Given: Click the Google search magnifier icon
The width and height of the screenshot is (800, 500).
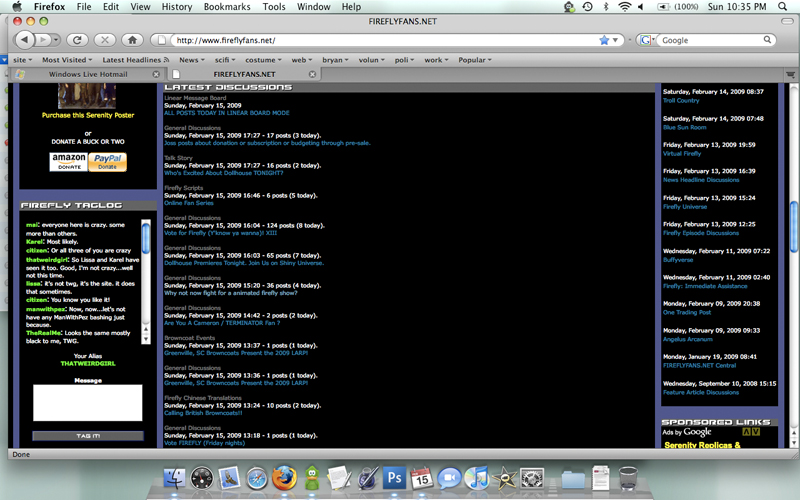Looking at the screenshot, I should tap(767, 40).
